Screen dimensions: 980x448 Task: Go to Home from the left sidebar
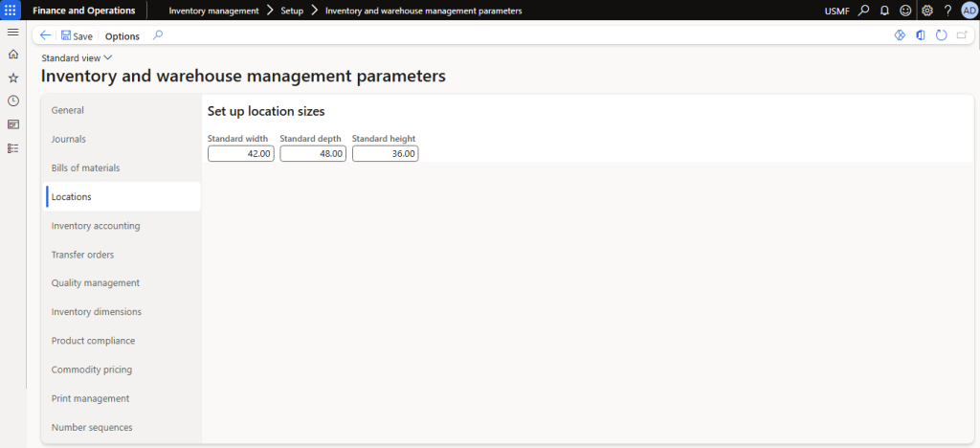tap(12, 55)
